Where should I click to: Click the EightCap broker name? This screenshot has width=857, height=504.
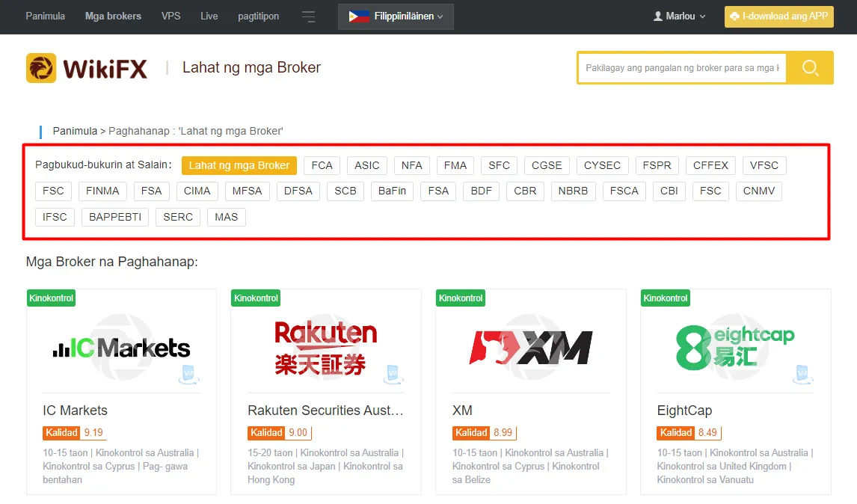pos(684,411)
